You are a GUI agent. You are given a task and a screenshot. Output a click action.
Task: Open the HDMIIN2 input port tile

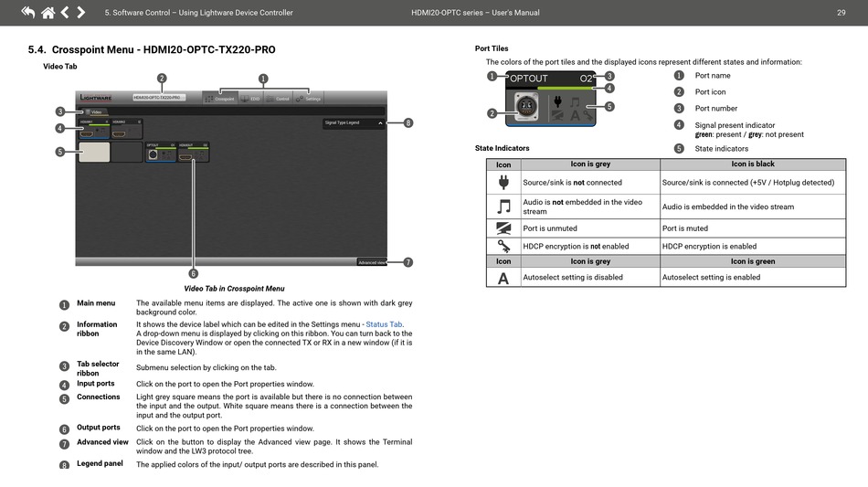pos(127,128)
